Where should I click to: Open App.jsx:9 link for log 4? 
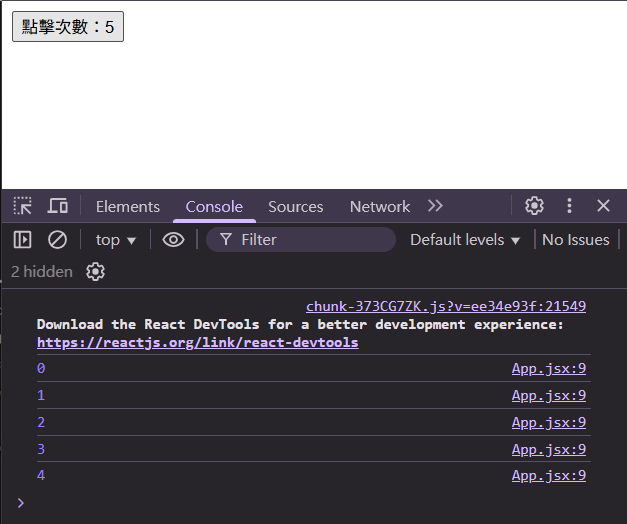tap(549, 475)
